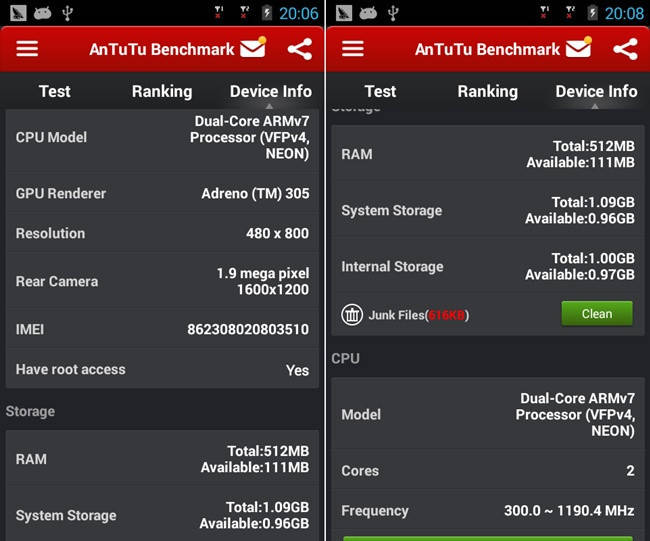
Task: Click the green Clean button
Action: (x=597, y=314)
